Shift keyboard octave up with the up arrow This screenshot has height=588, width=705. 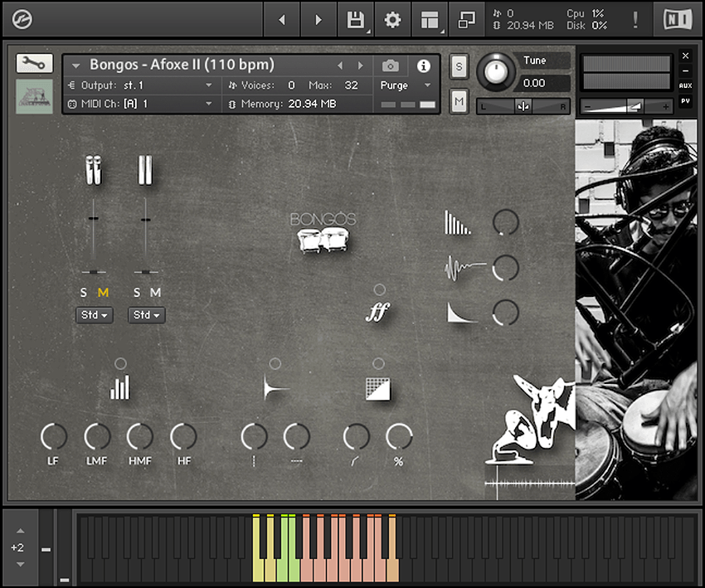point(20,531)
